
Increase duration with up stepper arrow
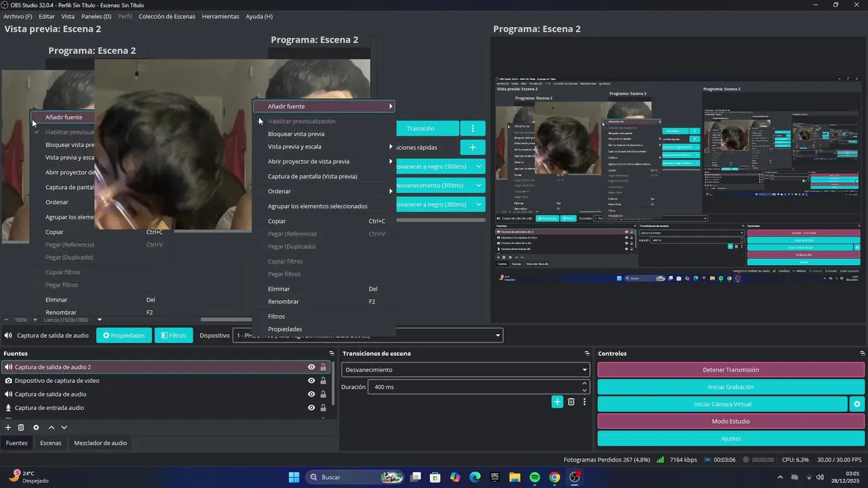tap(585, 384)
